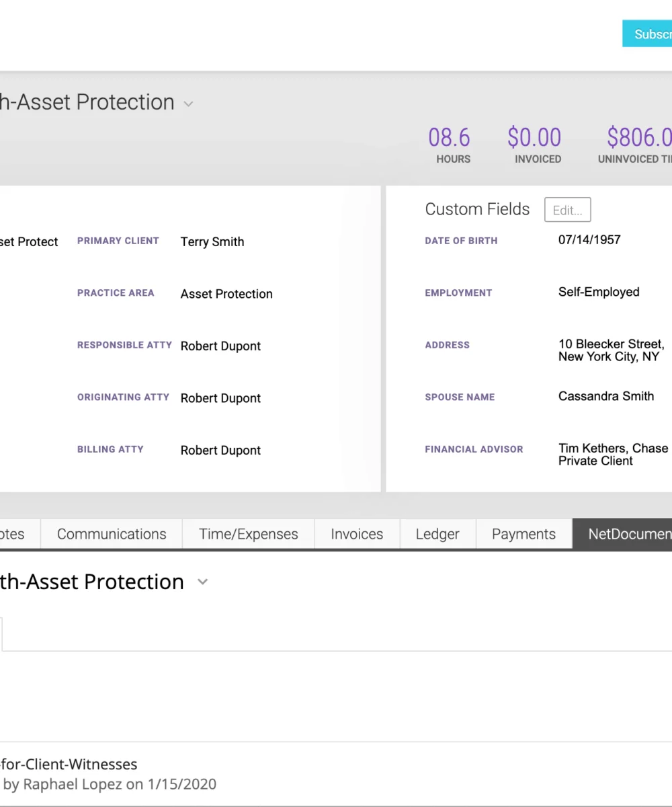Click the $0.00 invoiced amount
The height and width of the screenshot is (807, 672).
(x=534, y=137)
